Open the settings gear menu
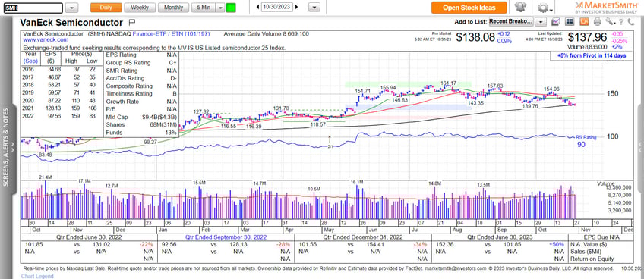Viewport: 644px width, 279px height. tap(545, 8)
